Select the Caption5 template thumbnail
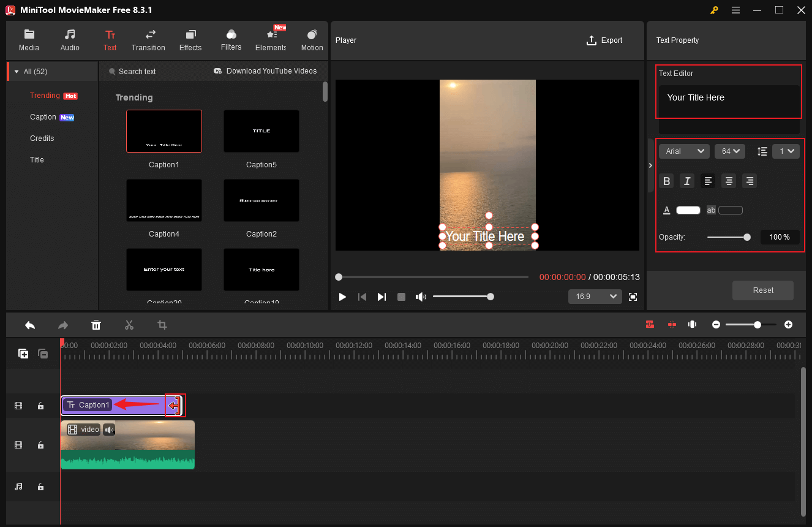 (261, 131)
